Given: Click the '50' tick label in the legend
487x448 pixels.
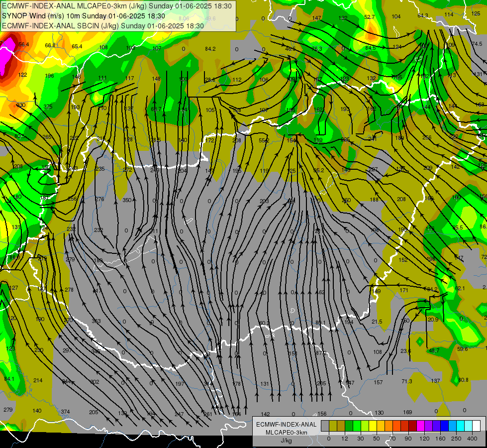Looking at the screenshot, I should (x=377, y=439).
